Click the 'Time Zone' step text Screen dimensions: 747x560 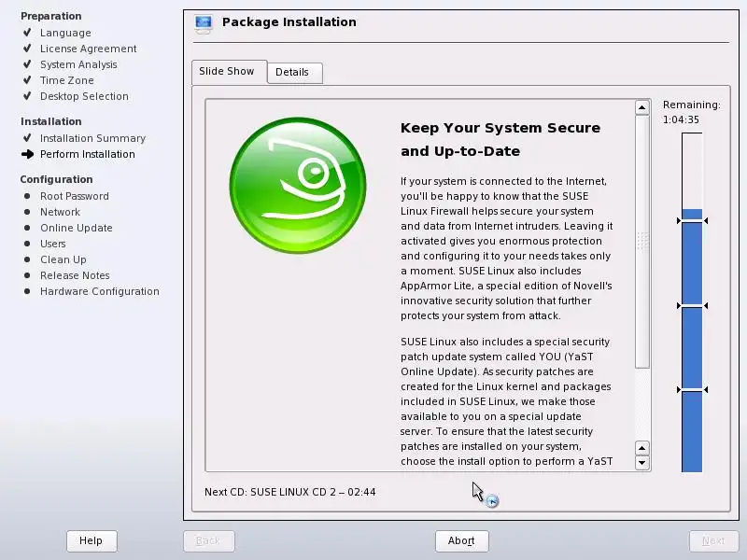[66, 80]
